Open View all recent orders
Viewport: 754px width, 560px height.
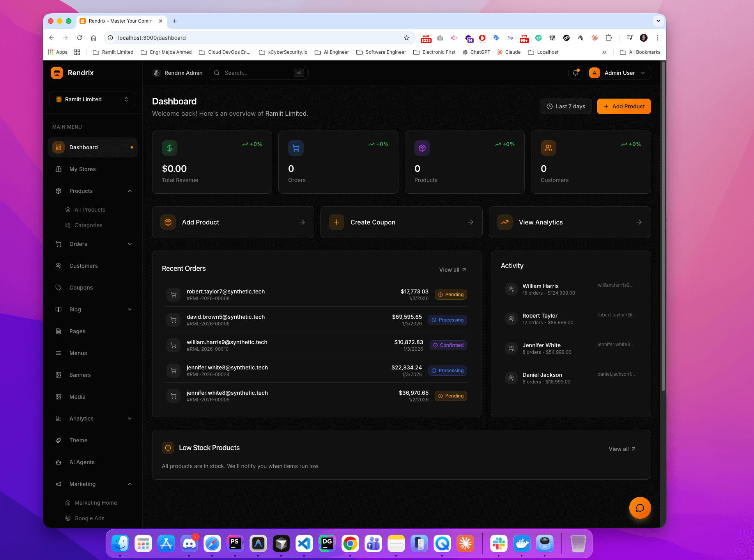tap(452, 269)
